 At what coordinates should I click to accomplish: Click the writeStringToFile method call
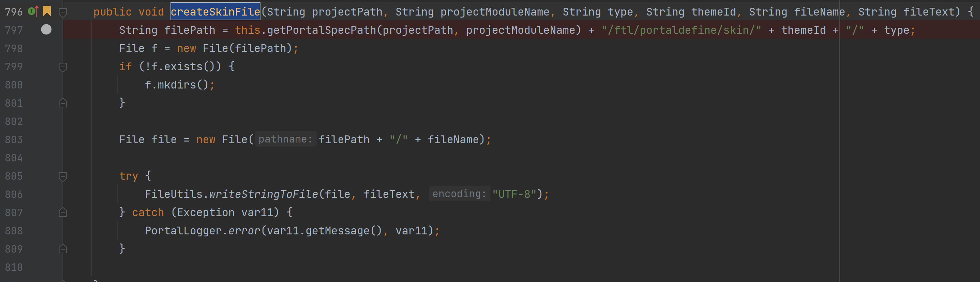263,194
